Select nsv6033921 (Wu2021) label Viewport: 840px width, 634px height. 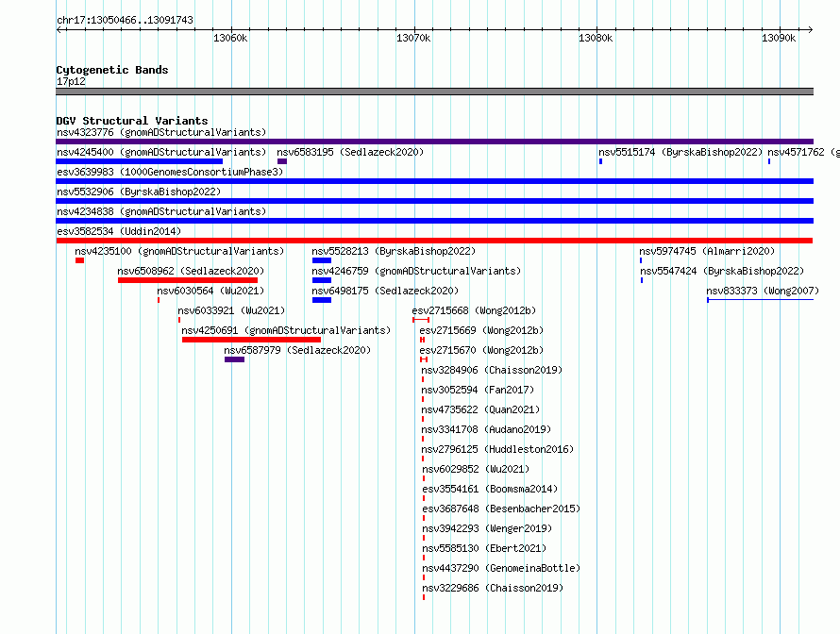[231, 310]
